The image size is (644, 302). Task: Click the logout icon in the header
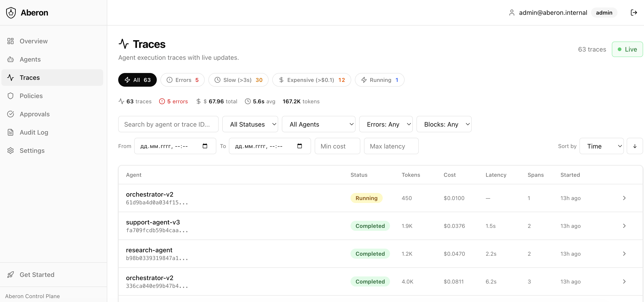(634, 13)
